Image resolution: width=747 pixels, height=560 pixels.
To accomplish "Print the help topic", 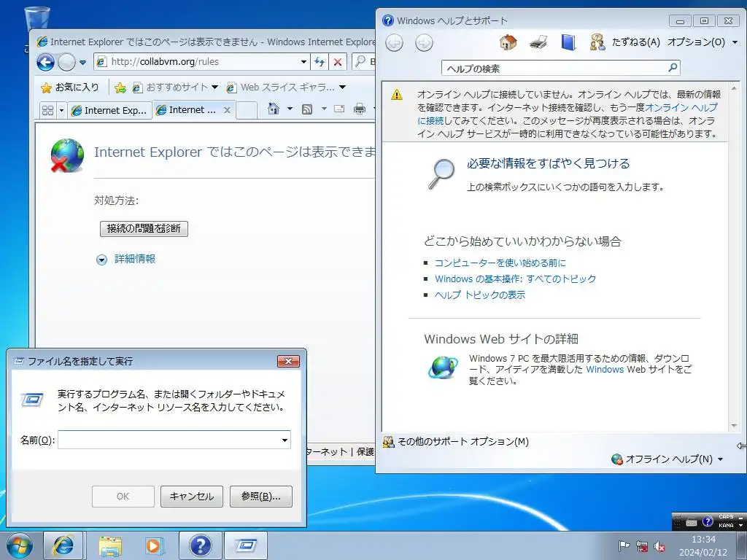I will coord(538,42).
